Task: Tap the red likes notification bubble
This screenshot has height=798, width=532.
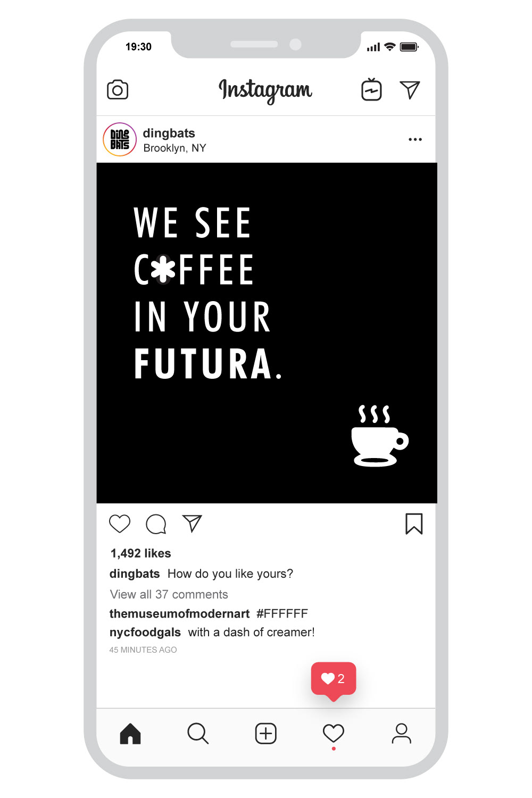Action: [334, 679]
